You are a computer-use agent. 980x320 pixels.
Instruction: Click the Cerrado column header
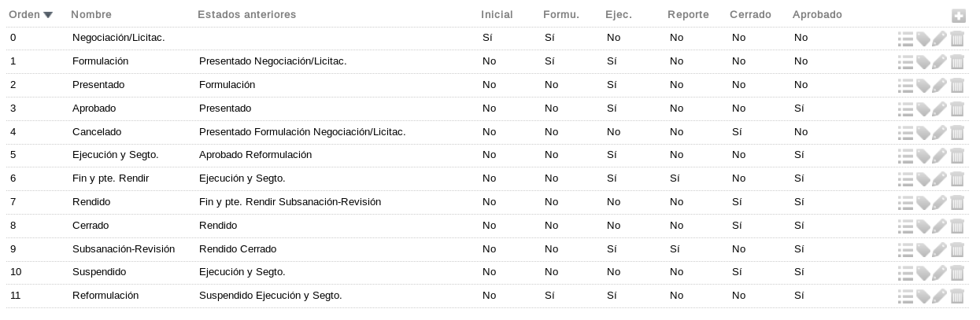point(750,15)
